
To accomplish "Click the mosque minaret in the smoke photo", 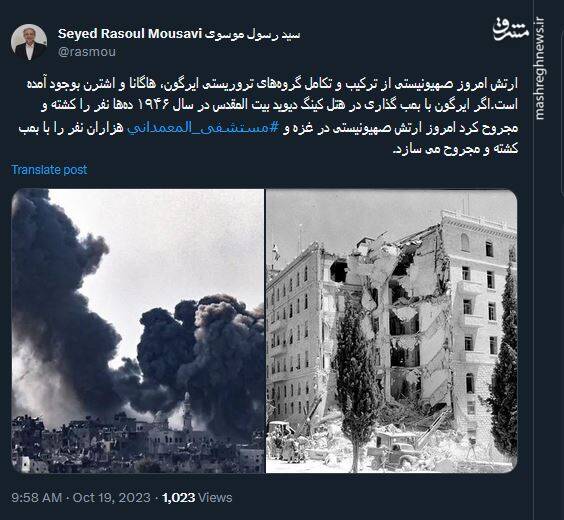I will (187, 411).
